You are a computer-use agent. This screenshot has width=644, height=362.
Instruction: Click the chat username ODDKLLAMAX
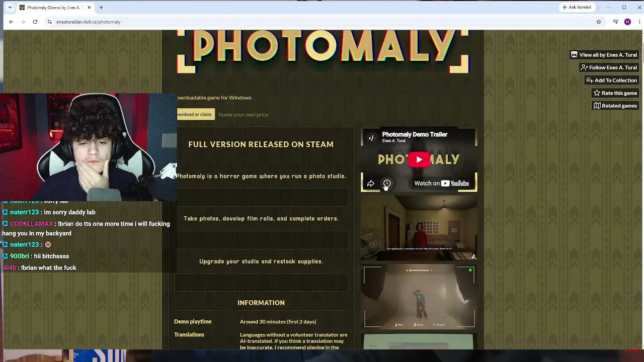(x=31, y=224)
